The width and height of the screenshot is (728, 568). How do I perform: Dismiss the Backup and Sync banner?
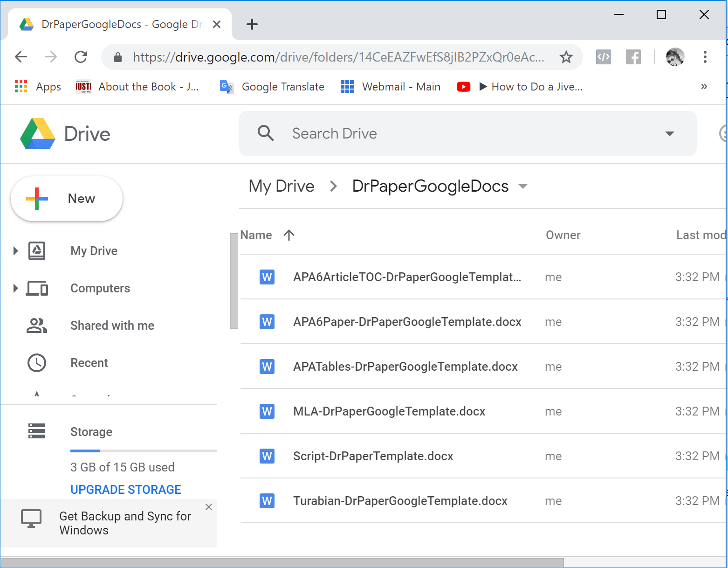coord(209,507)
